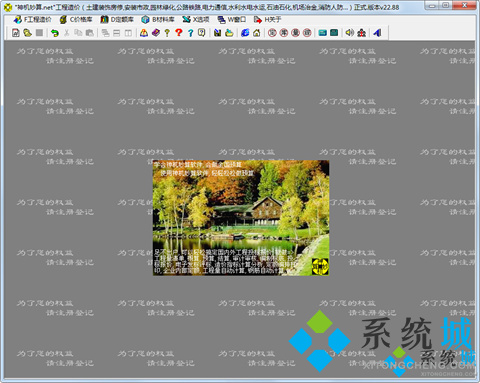Click the speaker sound icon

(x=349, y=33)
